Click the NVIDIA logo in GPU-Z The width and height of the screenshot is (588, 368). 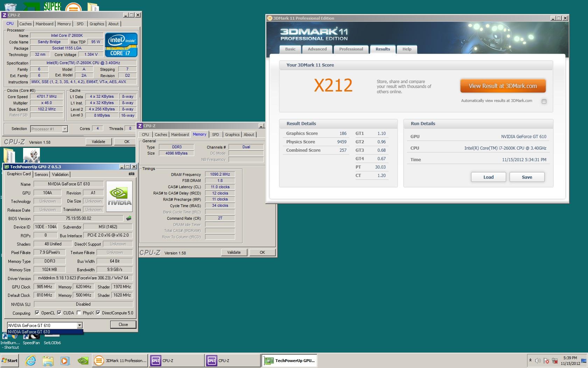(x=119, y=196)
